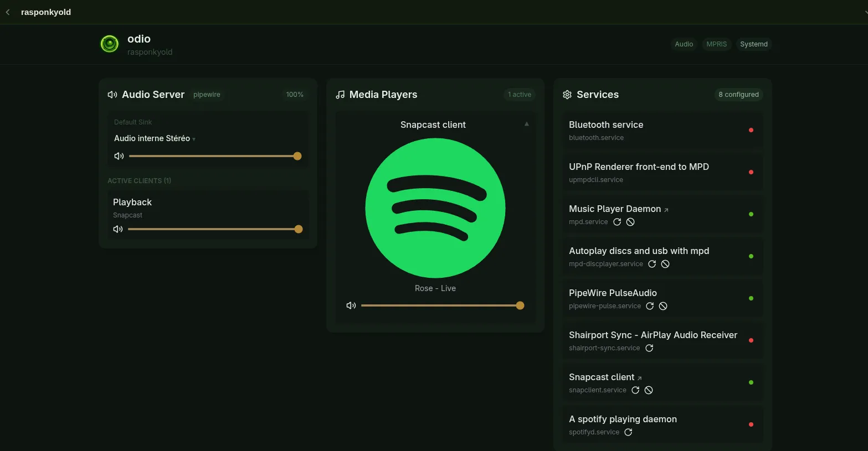Restart the mpd.service

[x=617, y=222]
